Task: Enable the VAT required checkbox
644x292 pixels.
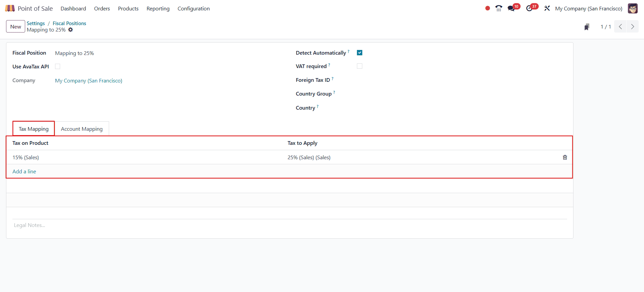Action: pyautogui.click(x=360, y=66)
